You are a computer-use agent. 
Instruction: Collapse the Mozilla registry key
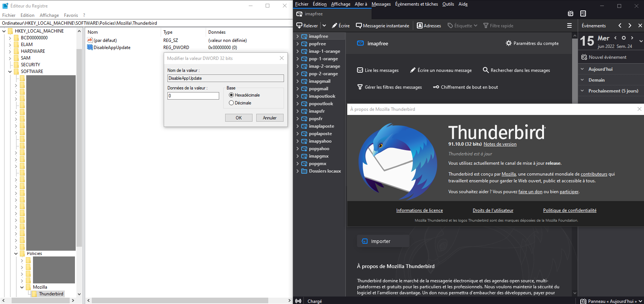coord(22,287)
